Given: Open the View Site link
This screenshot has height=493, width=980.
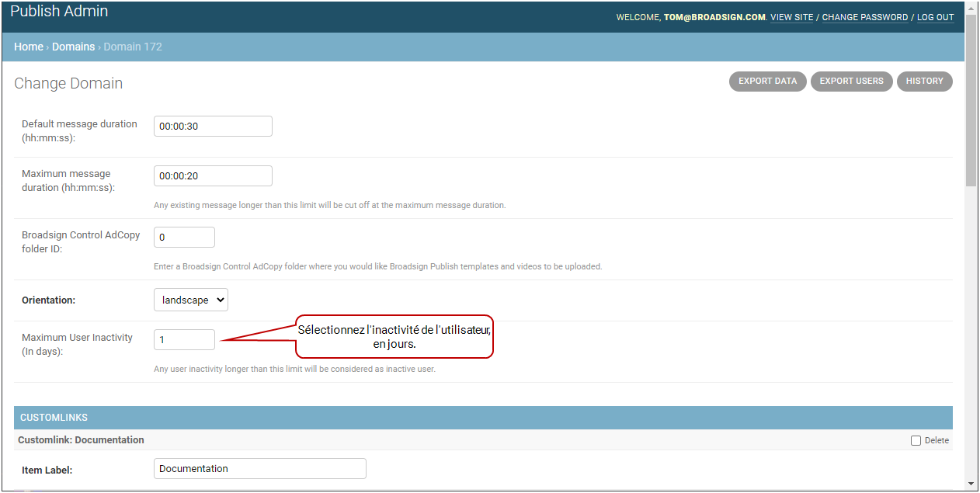Looking at the screenshot, I should 791,17.
